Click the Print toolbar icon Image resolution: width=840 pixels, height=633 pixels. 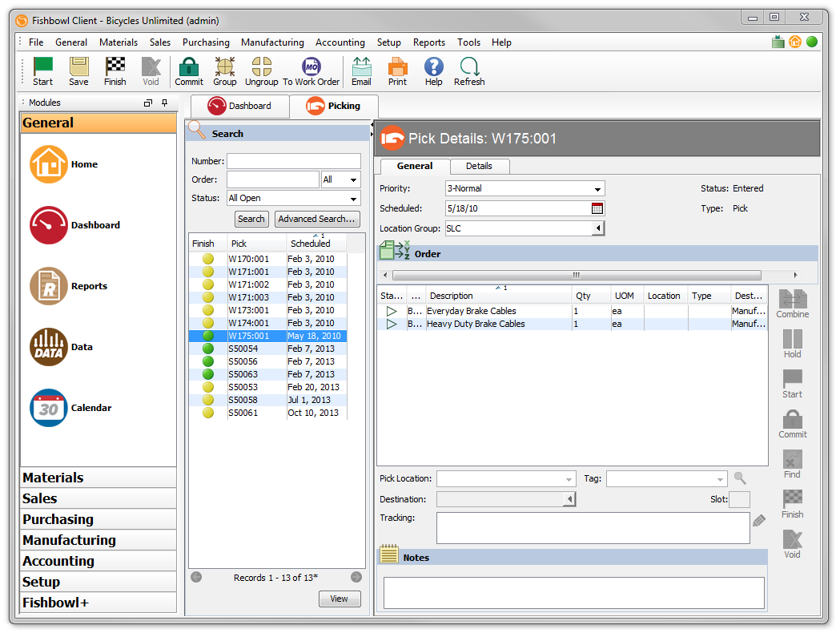tap(397, 71)
